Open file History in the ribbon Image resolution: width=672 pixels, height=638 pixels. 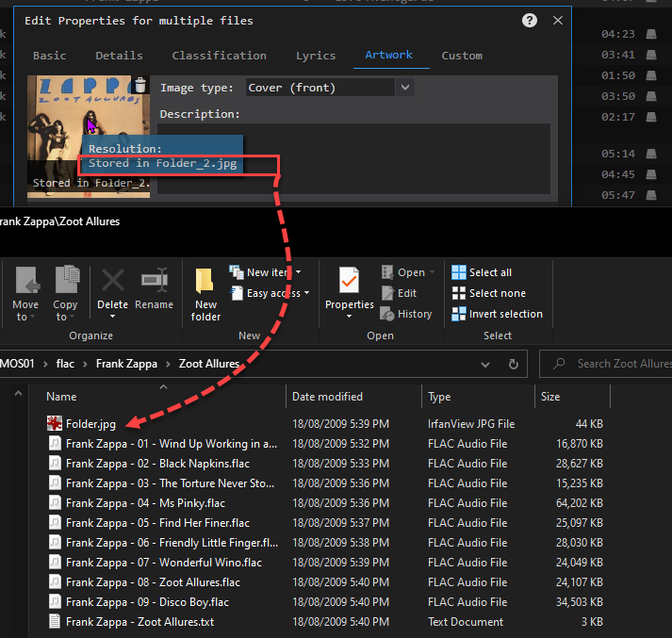pyautogui.click(x=406, y=314)
